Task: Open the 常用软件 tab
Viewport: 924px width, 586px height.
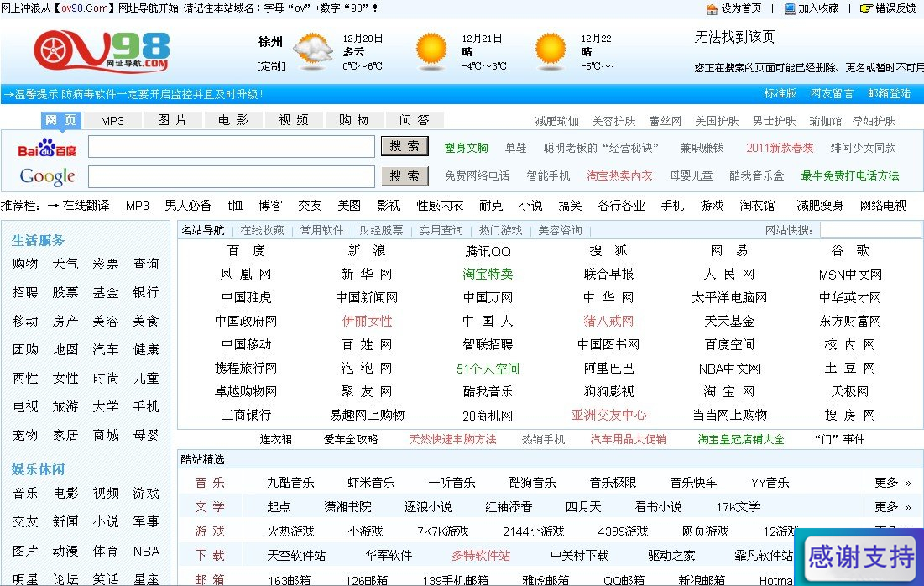Action: (x=321, y=230)
